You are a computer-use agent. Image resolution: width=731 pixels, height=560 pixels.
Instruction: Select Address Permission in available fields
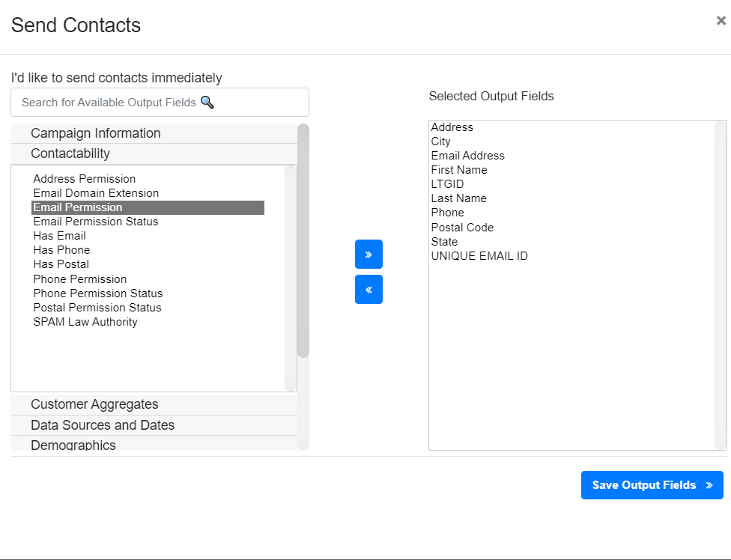click(x=85, y=179)
